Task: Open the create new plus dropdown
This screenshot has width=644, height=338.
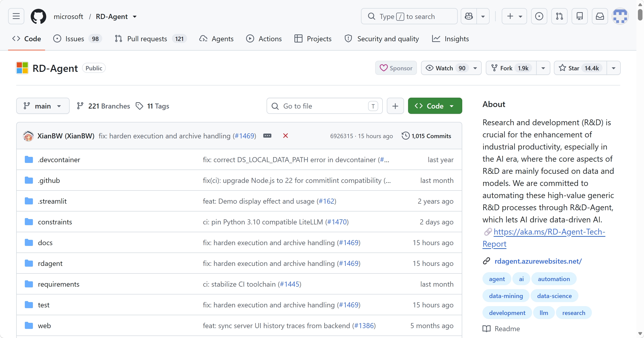Action: [x=514, y=16]
